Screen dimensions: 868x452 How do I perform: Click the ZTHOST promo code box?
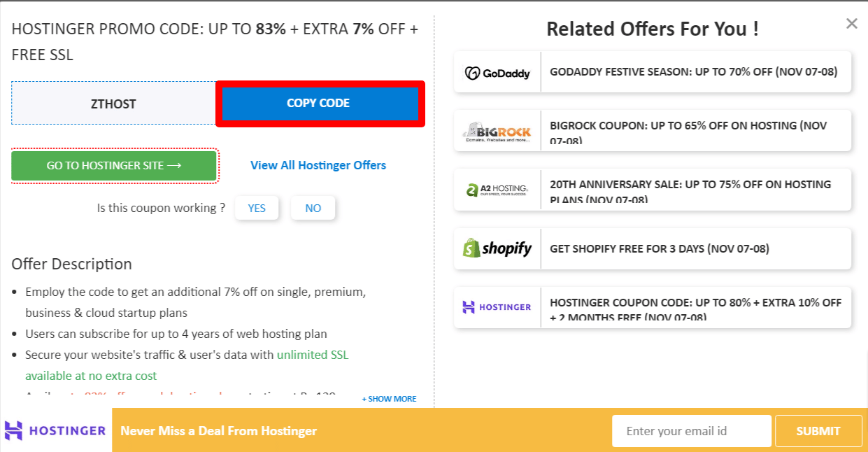click(x=114, y=103)
